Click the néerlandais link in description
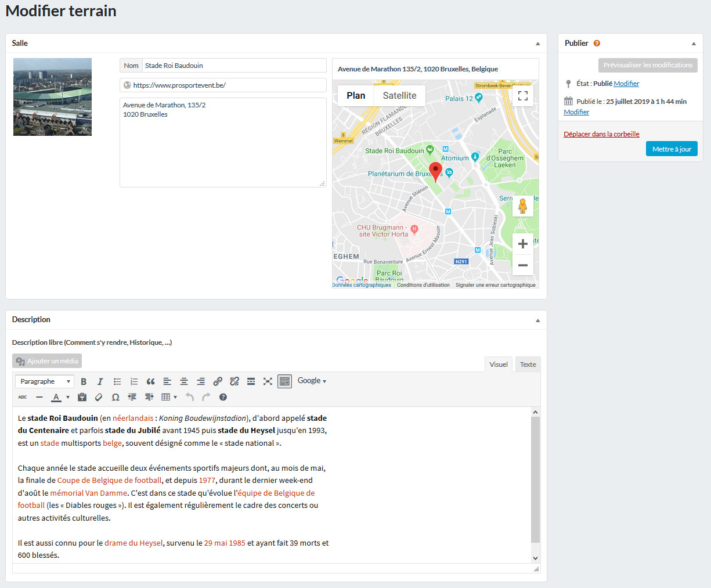Image resolution: width=711 pixels, height=588 pixels. (133, 418)
